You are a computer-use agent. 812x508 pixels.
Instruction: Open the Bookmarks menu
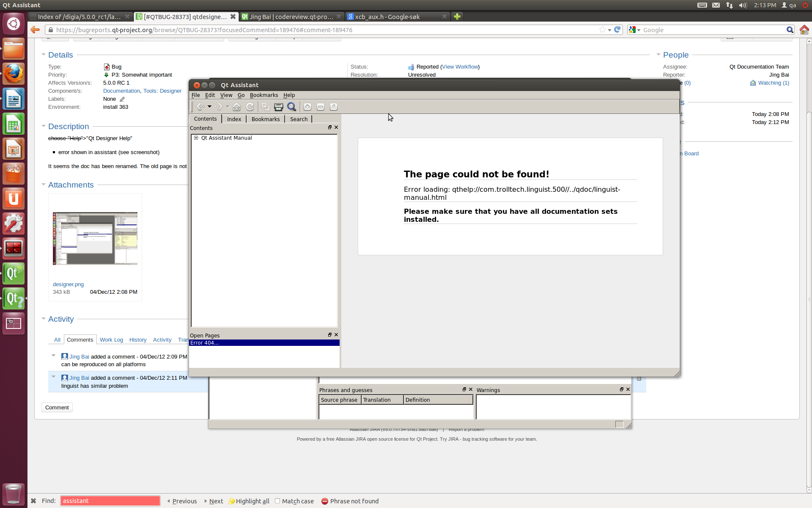tap(263, 95)
